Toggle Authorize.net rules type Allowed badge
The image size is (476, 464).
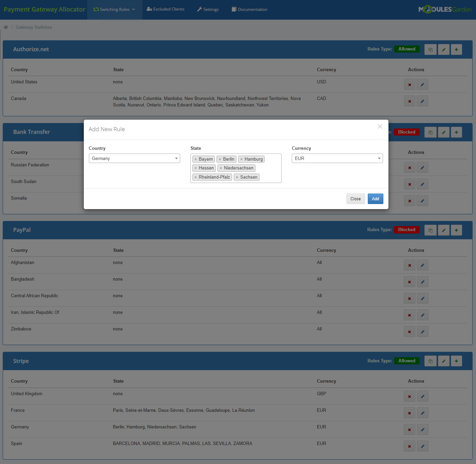pos(406,49)
